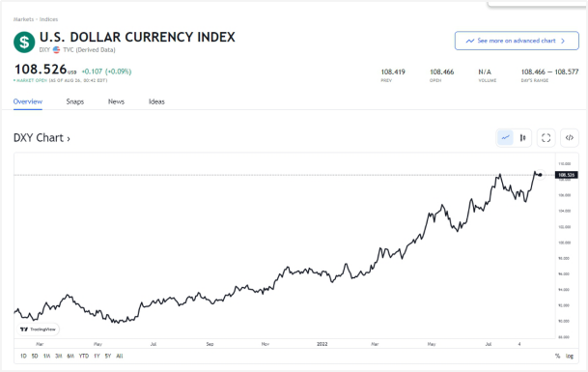Screen dimensions: 588x372
Task: Click the current price marker dot on chart
Action: click(x=540, y=175)
